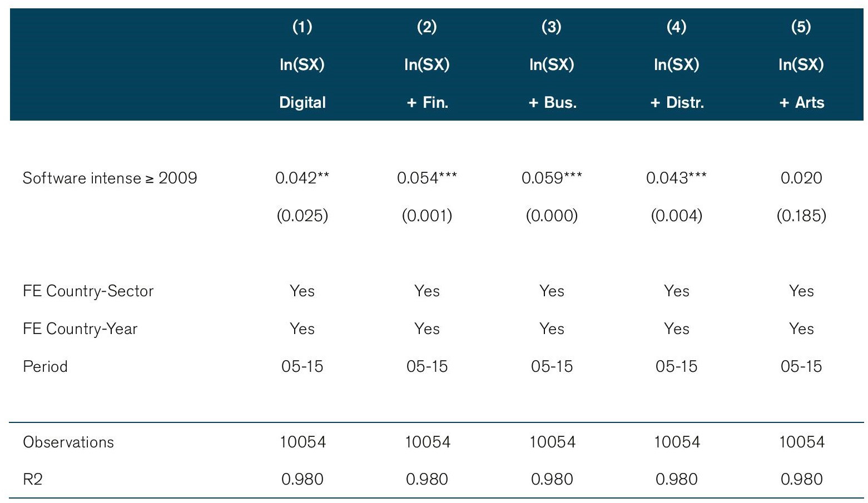
Task: Click the Period row label
Action: (45, 367)
